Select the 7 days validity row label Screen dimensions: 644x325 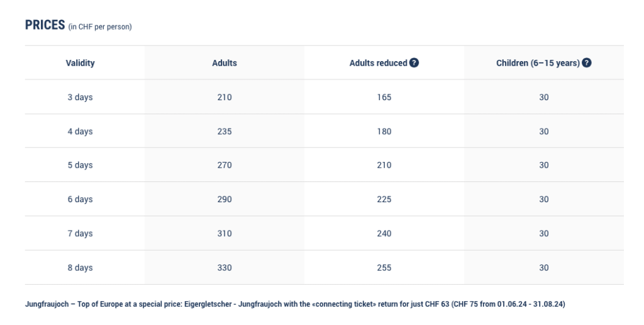point(80,233)
